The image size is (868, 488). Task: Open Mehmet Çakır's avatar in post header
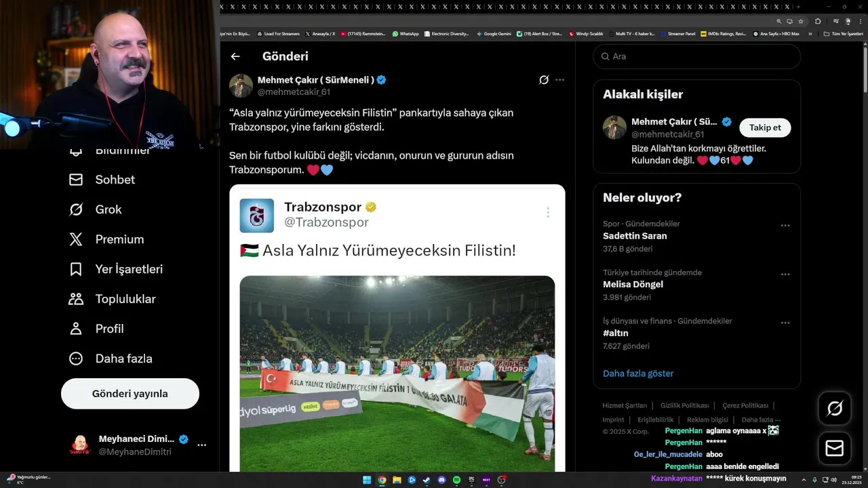tap(241, 85)
